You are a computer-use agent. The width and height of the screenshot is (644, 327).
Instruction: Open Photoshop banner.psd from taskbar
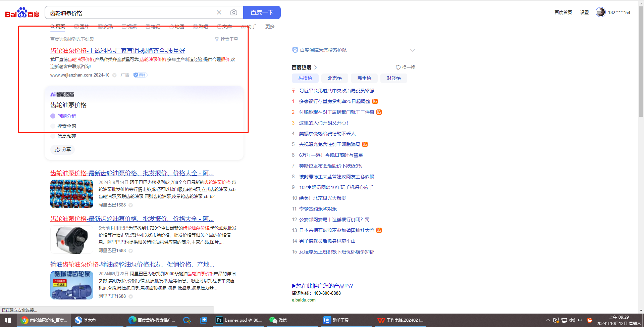(239, 320)
